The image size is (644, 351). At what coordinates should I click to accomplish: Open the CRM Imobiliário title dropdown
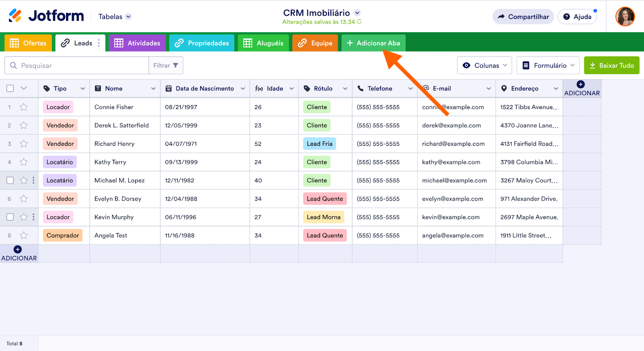click(357, 13)
